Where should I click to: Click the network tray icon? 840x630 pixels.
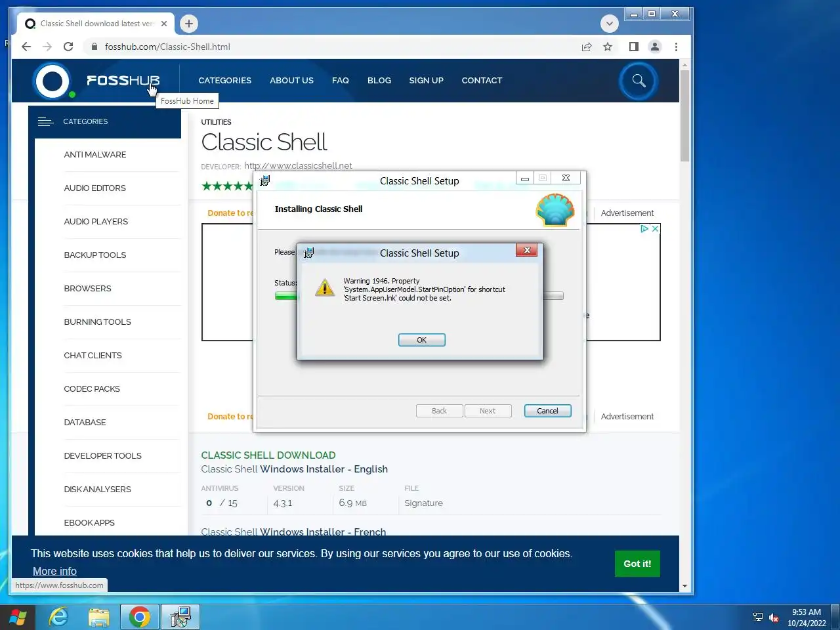pyautogui.click(x=758, y=617)
